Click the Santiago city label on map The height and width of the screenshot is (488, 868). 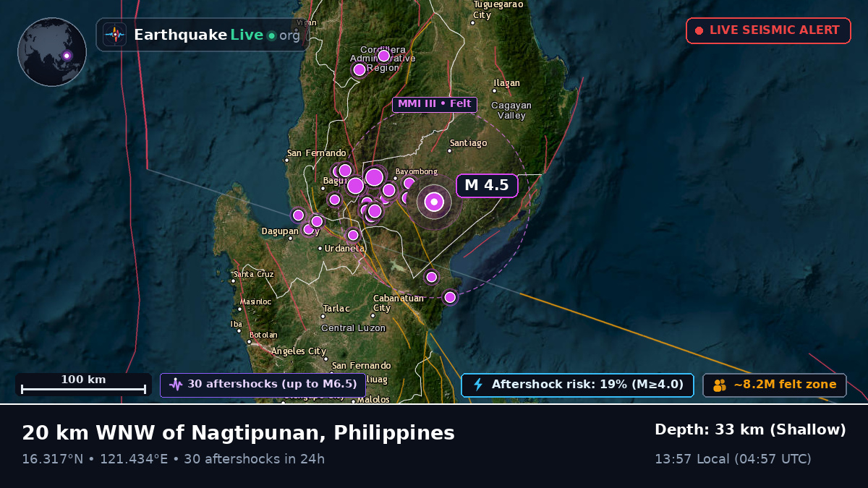[x=469, y=143]
